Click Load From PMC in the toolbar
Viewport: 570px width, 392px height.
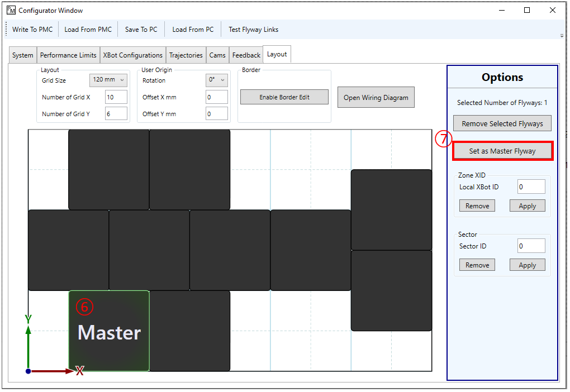click(x=88, y=29)
